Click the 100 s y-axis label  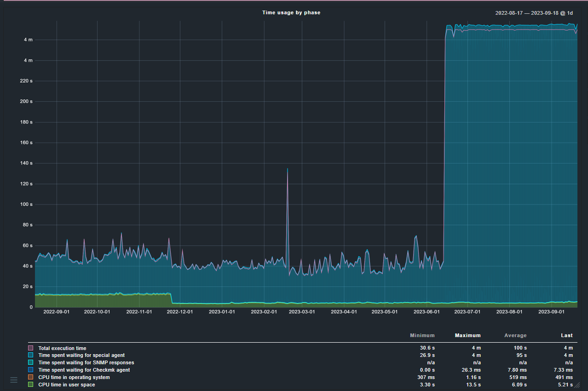(26, 204)
